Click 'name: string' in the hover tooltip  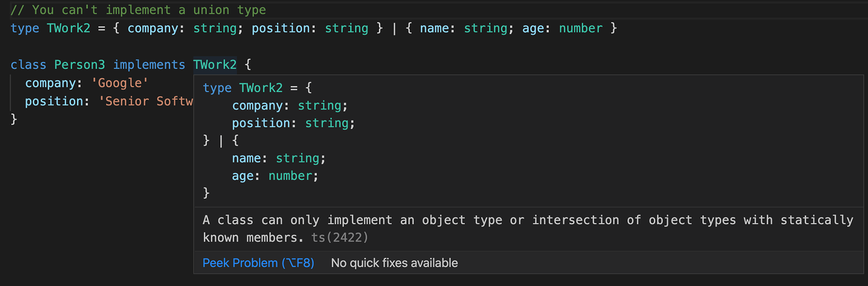[279, 159]
